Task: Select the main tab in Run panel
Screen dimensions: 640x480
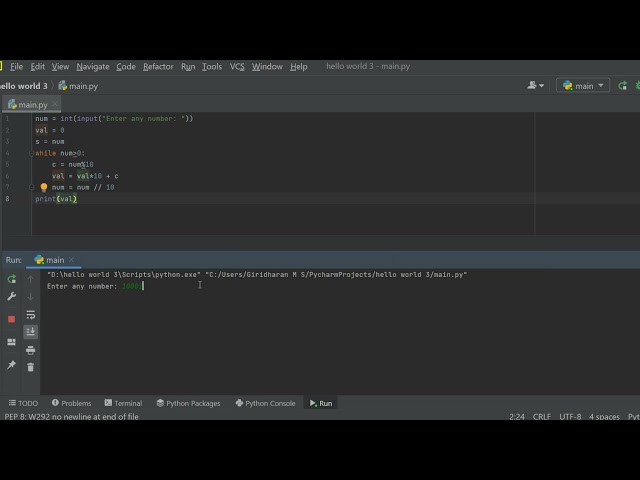Action: 49,260
